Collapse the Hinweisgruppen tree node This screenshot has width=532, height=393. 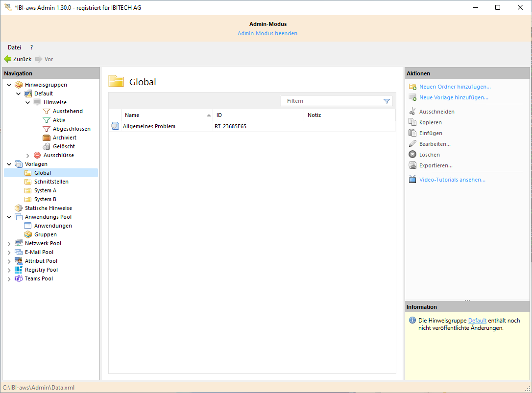9,85
